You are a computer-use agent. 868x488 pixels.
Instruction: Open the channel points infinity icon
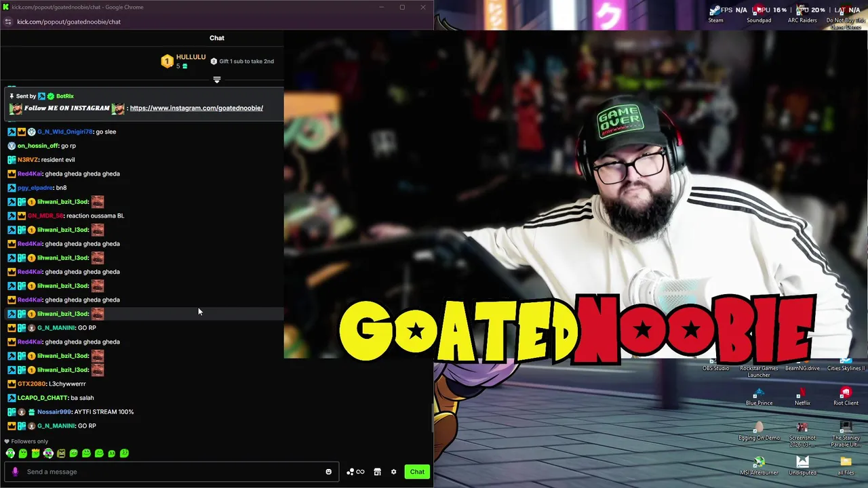360,472
